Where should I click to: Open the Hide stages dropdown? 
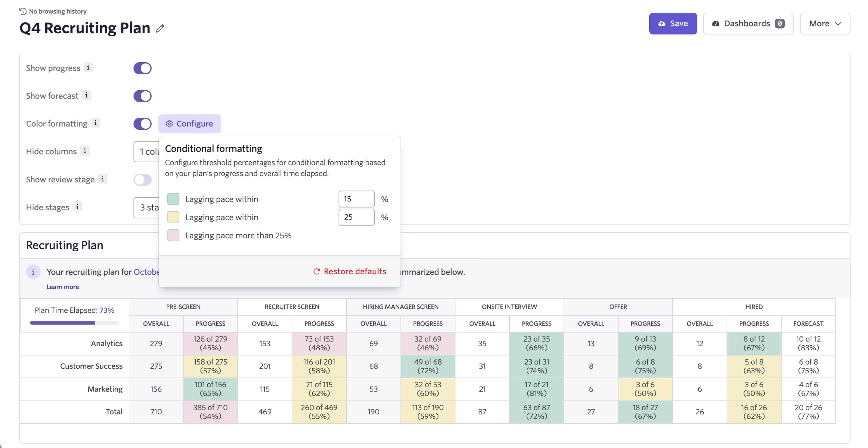146,207
